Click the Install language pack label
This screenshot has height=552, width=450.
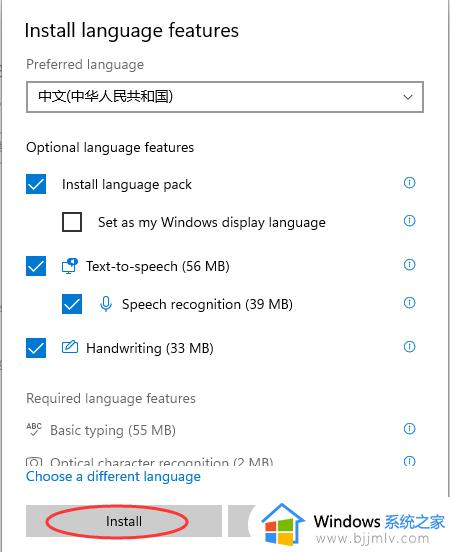point(127,184)
